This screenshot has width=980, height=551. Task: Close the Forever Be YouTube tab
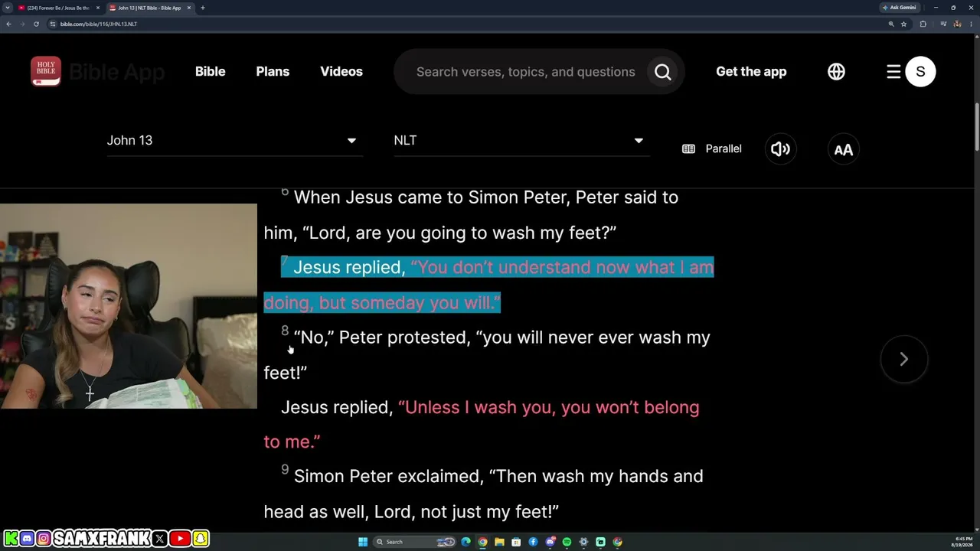(98, 8)
